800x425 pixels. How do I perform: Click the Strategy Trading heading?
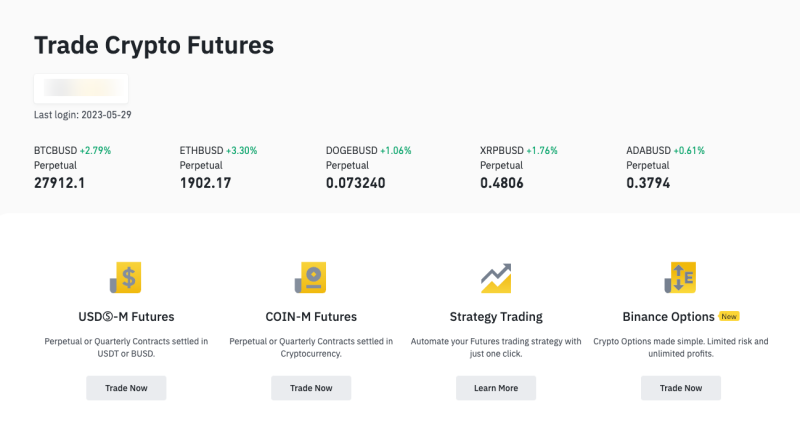496,317
